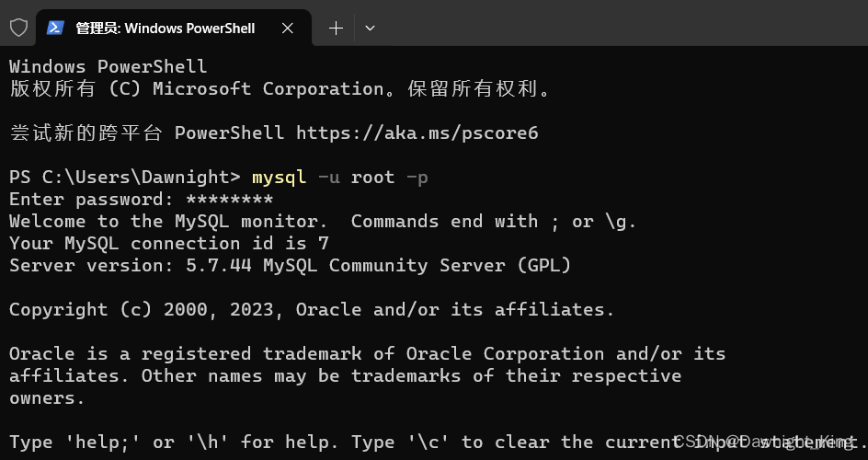The width and height of the screenshot is (868, 460).
Task: Click 'Copyright (c) 2000, 2023, Oracle' line
Action: [312, 309]
